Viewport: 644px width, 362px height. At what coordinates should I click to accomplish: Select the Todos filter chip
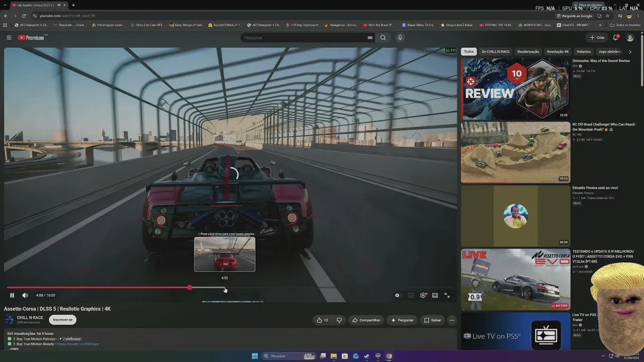click(469, 51)
